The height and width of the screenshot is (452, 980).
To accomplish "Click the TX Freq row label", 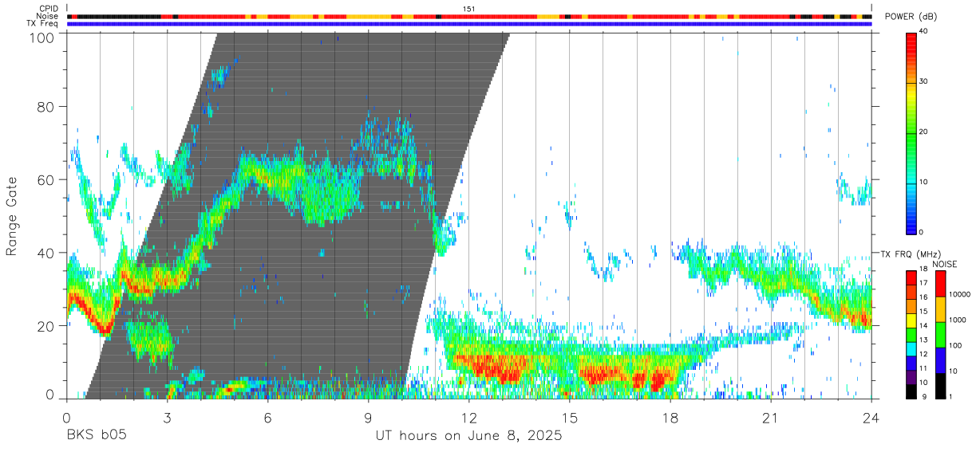I will click(x=42, y=23).
